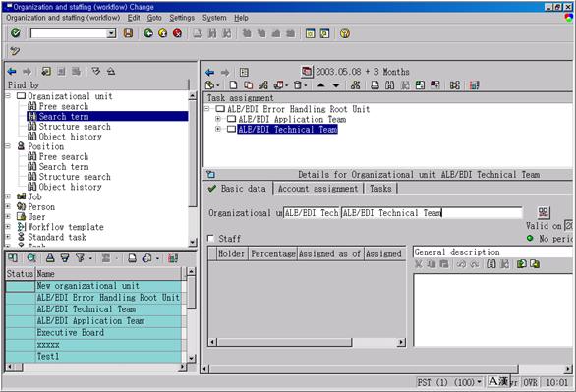Exit with the yellow up-arrow icon

click(x=163, y=33)
